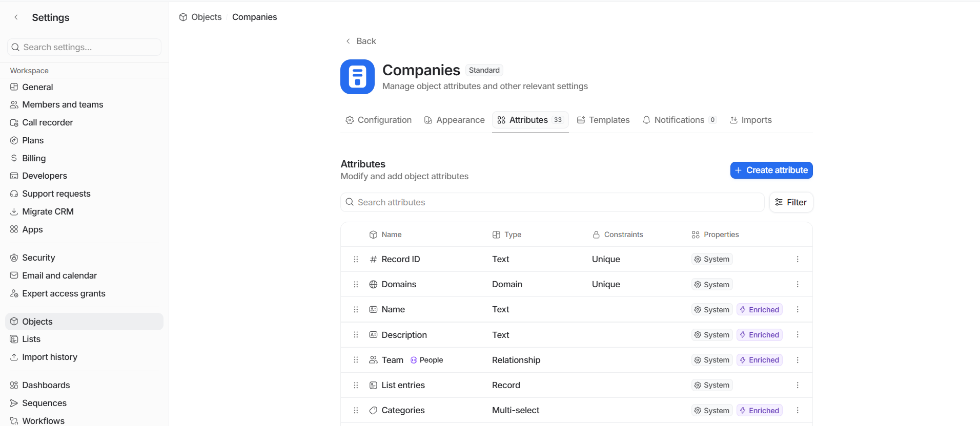Switch to the Configuration tab
This screenshot has height=426, width=980.
378,120
